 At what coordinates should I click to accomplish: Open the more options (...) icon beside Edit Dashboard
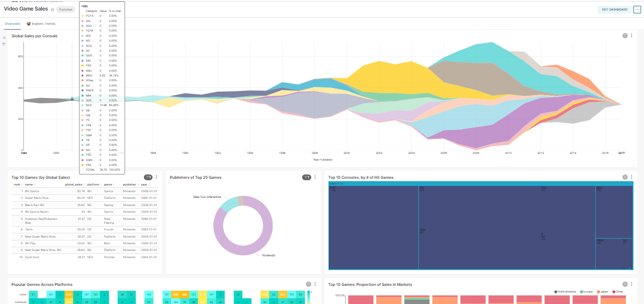pyautogui.click(x=637, y=9)
